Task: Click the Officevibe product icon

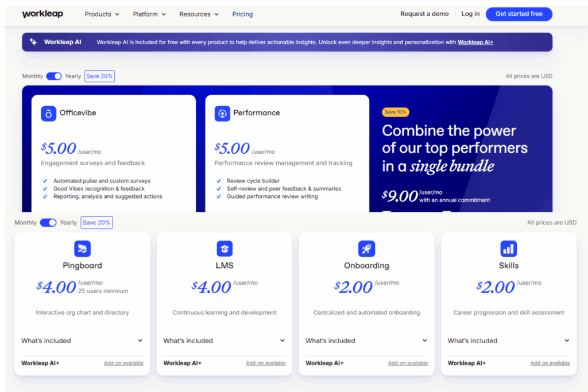Action: pyautogui.click(x=48, y=113)
